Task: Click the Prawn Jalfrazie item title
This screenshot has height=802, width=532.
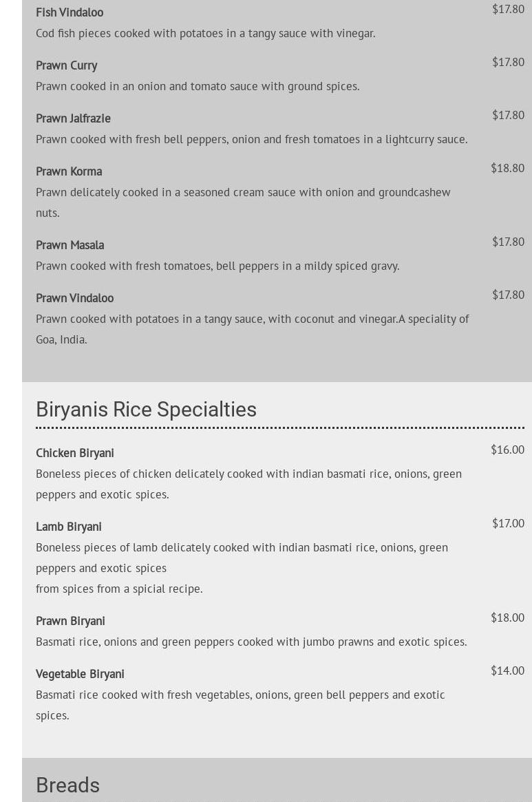Action: click(x=73, y=118)
